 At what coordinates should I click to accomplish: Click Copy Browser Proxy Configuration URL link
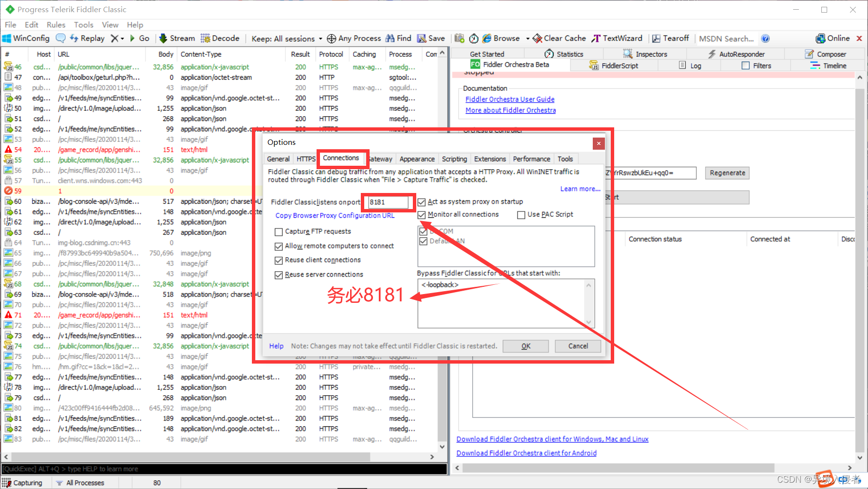(x=335, y=216)
